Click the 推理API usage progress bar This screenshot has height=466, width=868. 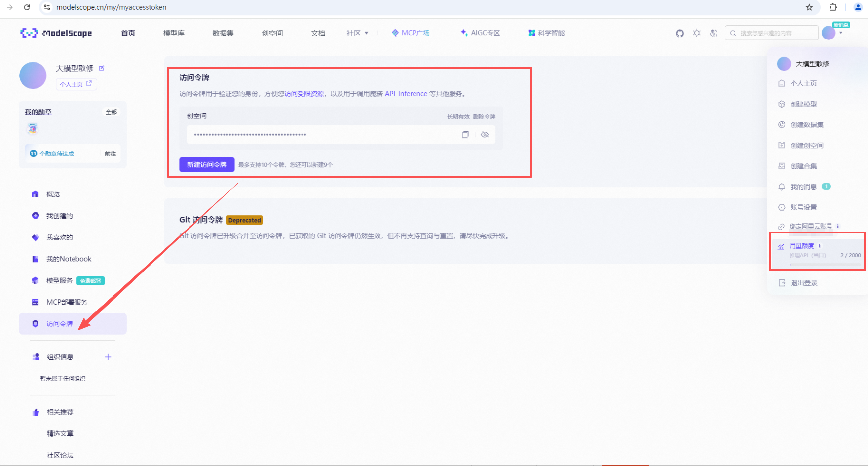pos(825,264)
